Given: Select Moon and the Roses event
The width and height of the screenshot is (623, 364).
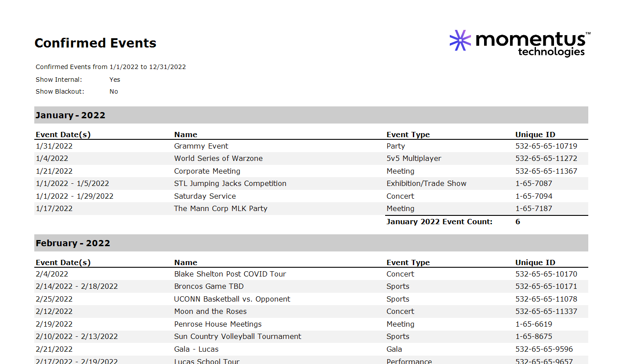Looking at the screenshot, I should [211, 311].
